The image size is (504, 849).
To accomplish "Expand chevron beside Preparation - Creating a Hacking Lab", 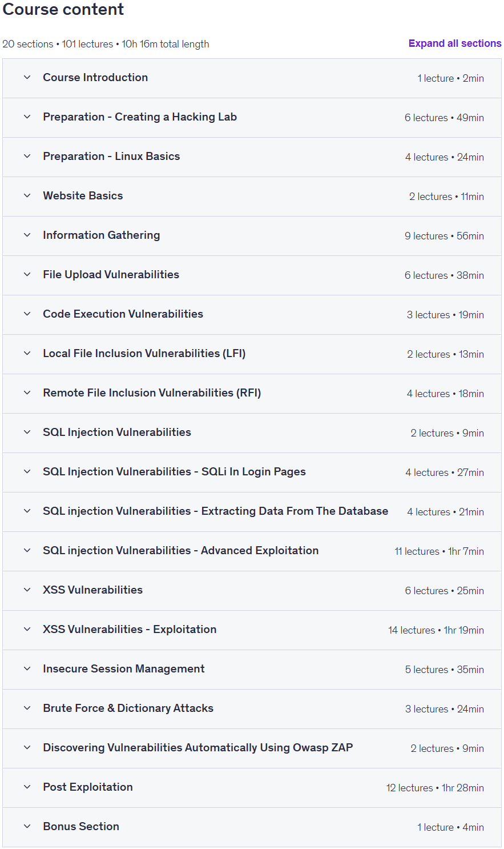I will pyautogui.click(x=27, y=117).
